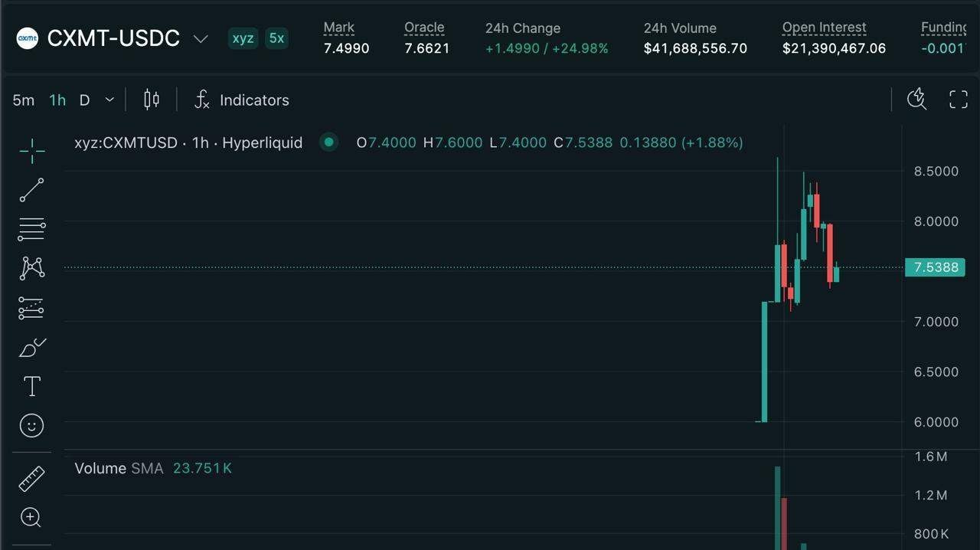This screenshot has width=980, height=550.
Task: Open the emoji icons tool
Action: coord(31,425)
